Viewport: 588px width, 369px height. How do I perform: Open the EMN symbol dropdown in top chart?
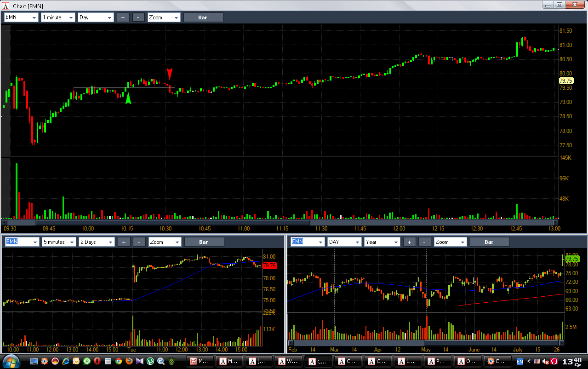21,17
